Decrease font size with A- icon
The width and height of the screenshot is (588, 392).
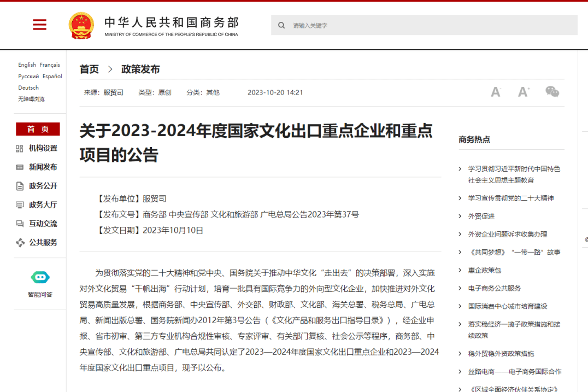[x=496, y=92]
